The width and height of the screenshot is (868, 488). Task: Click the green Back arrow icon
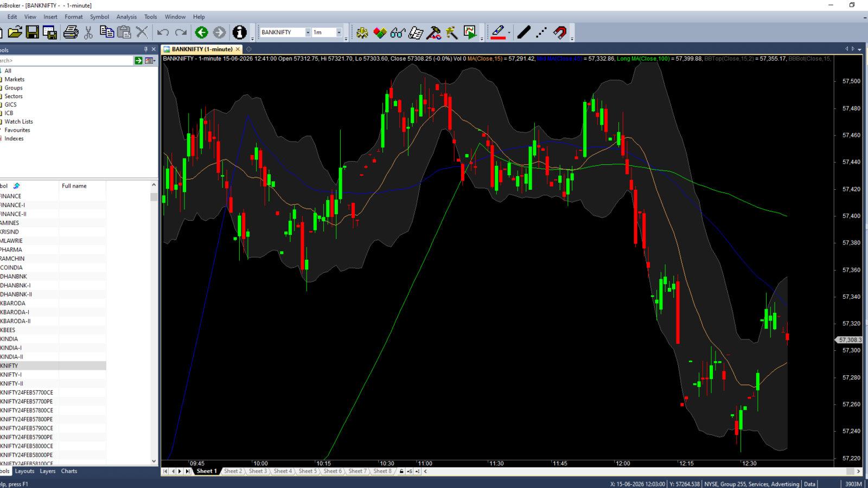(202, 33)
